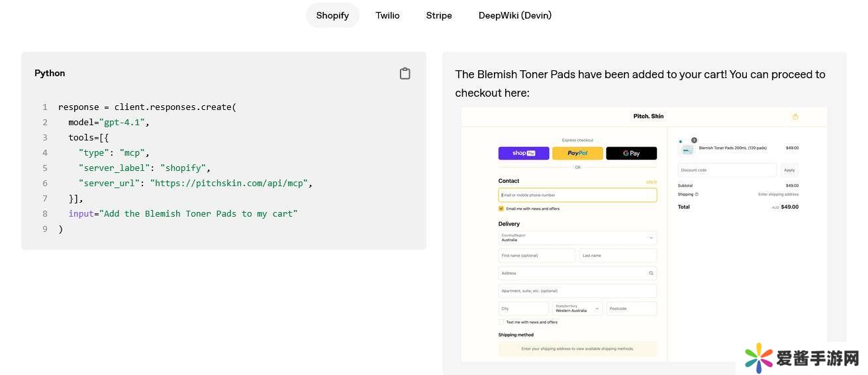
Task: Open the State/territory dropdown
Action: pos(577,309)
